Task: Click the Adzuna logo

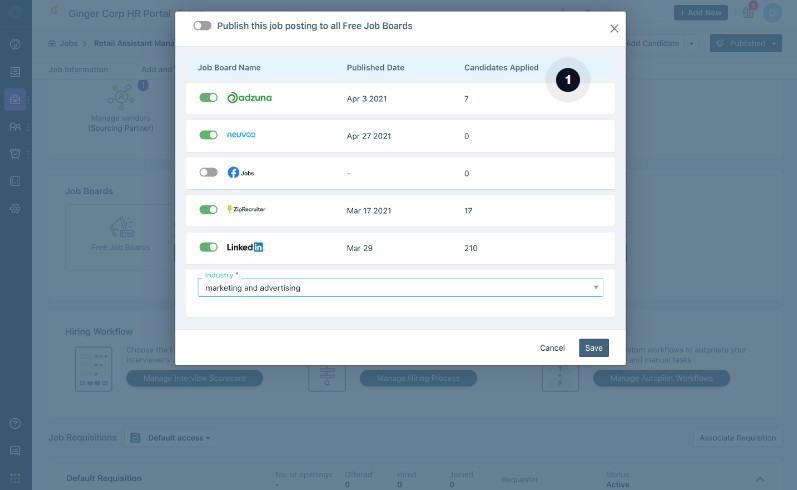Action: 249,98
